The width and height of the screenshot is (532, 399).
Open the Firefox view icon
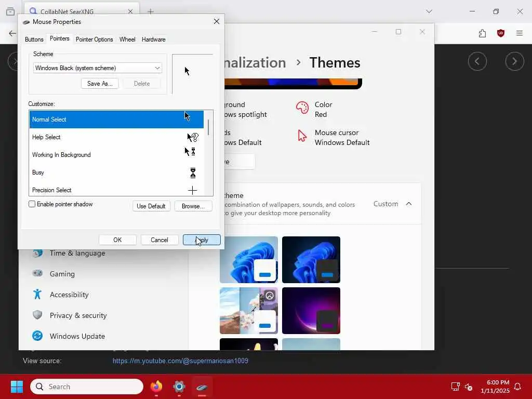tap(10, 11)
